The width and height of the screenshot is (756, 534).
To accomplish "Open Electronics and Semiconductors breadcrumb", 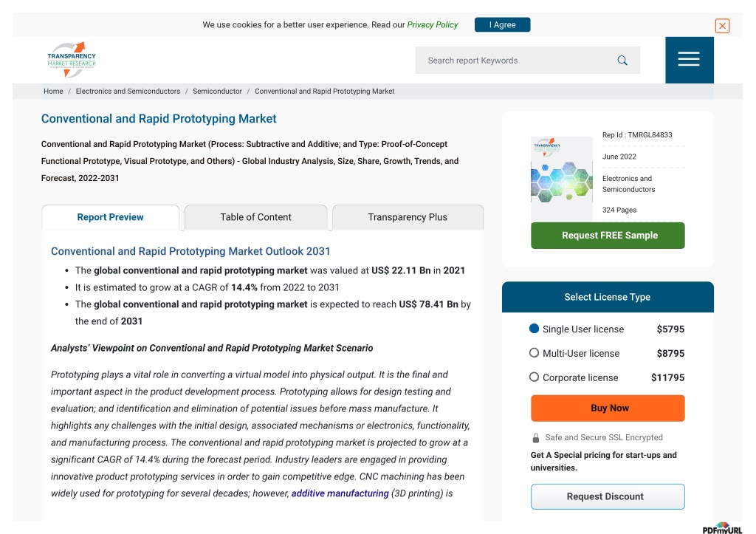I will (x=128, y=91).
